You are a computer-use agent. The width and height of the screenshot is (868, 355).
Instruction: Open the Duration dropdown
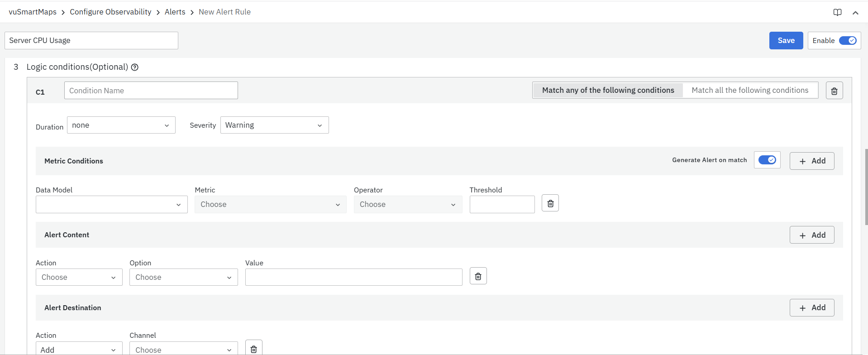(121, 125)
